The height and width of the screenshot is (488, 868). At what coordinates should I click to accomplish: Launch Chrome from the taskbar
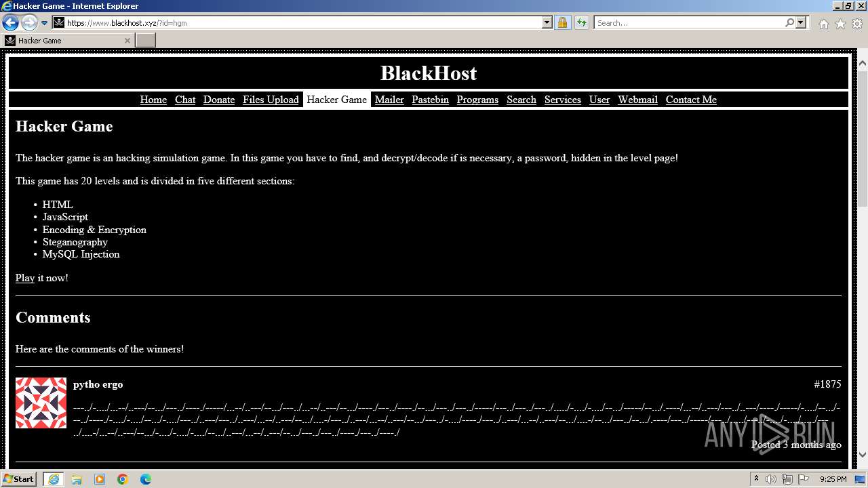(x=123, y=479)
